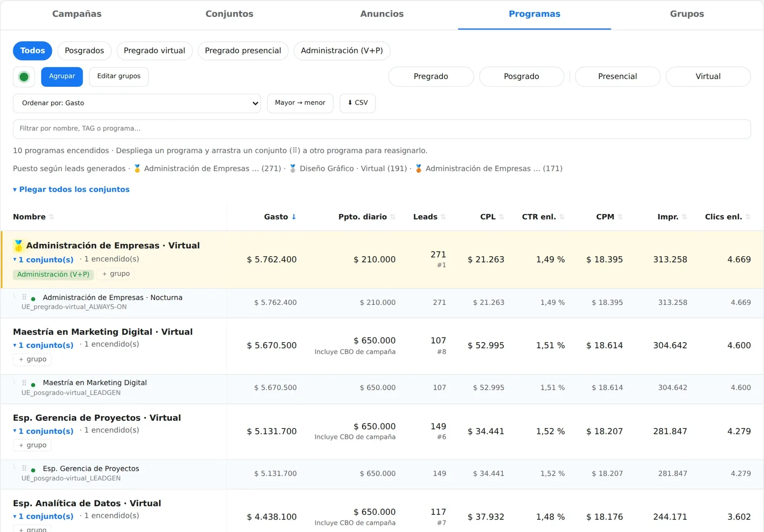Click Incluye CBO de campaña under Maestría row

coord(355,352)
